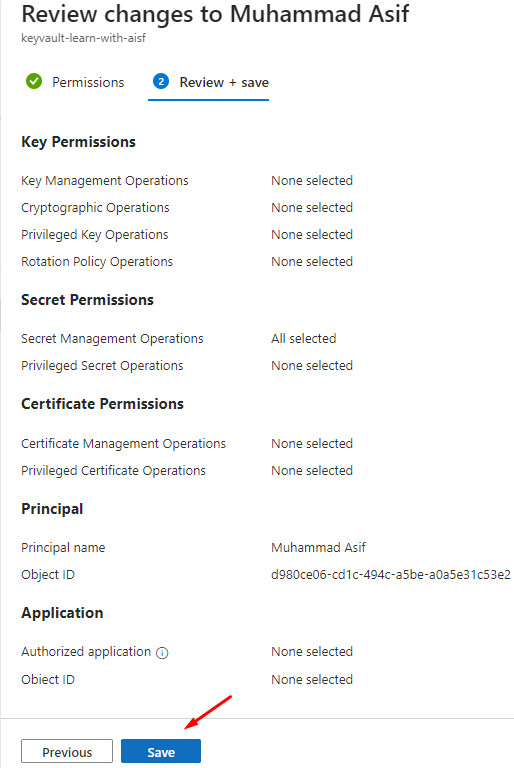514x768 pixels.
Task: Click the blue step 2 circle icon
Action: [161, 81]
